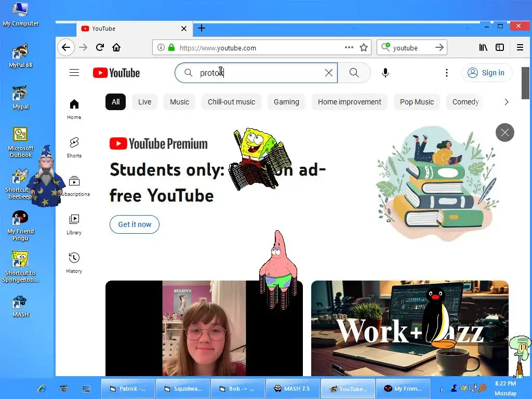Show site information icon in address bar

[161, 47]
